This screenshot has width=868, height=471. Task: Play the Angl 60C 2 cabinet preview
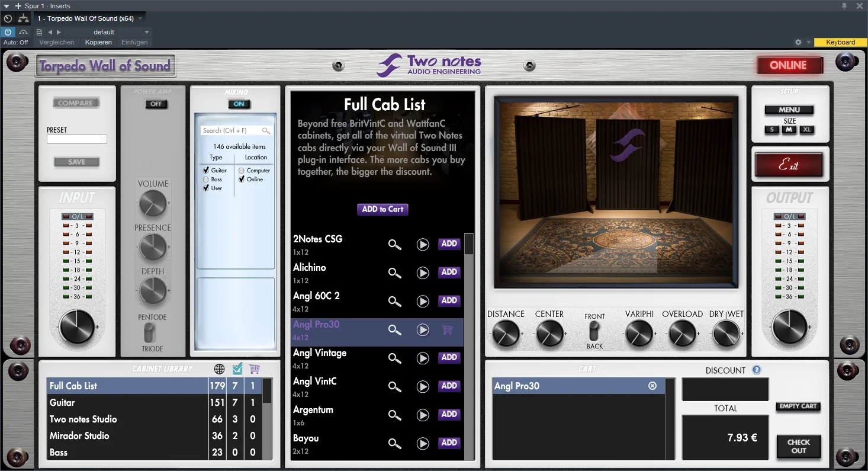tap(422, 301)
